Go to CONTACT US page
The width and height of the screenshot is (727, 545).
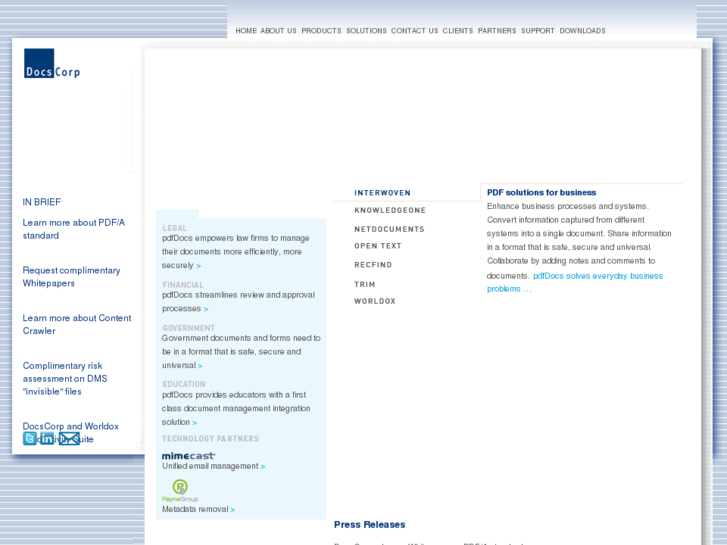[415, 31]
